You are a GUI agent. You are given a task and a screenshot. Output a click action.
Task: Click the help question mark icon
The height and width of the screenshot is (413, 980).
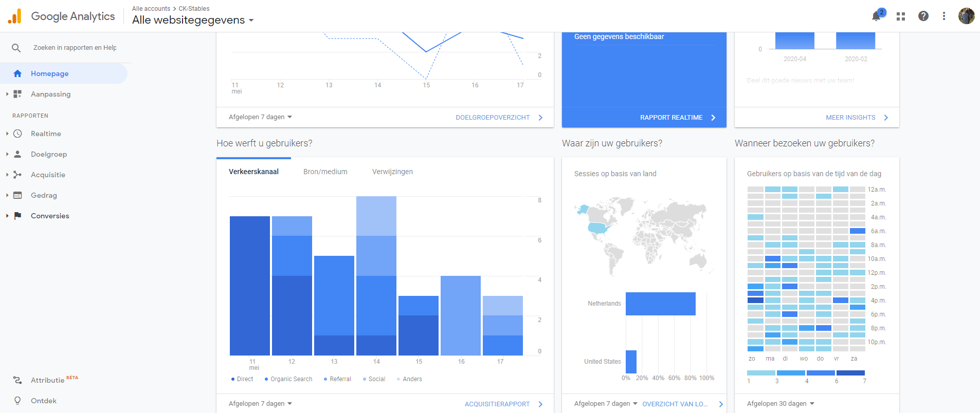pyautogui.click(x=923, y=16)
